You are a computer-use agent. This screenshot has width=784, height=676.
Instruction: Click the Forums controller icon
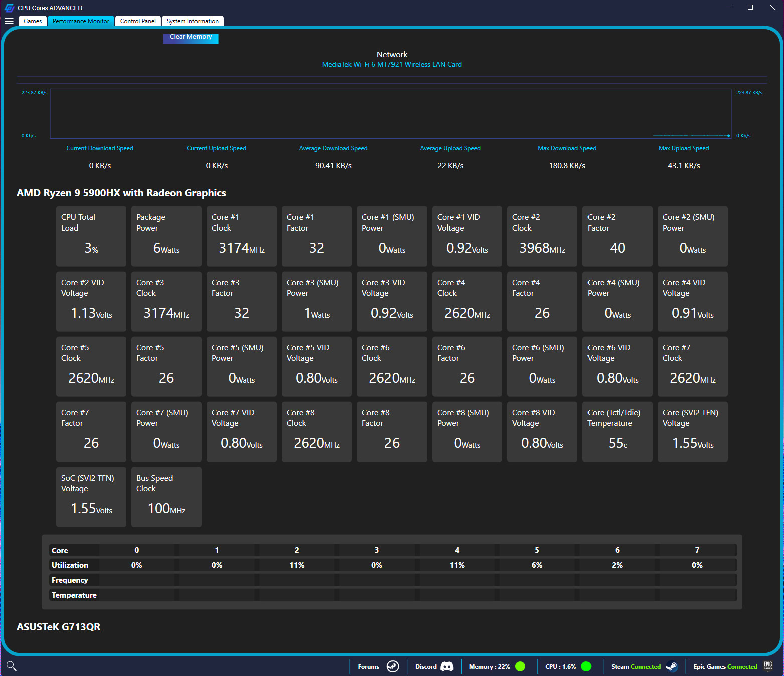pyautogui.click(x=393, y=666)
